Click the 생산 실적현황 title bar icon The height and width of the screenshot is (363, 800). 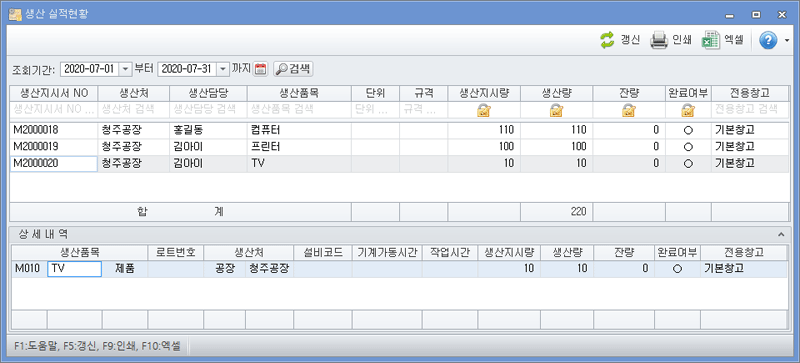point(15,14)
